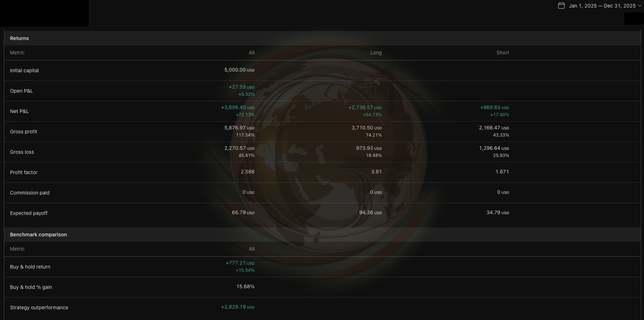Click the Buy & hold % gain 15.68% value
This screenshot has width=644, height=320.
(245, 286)
